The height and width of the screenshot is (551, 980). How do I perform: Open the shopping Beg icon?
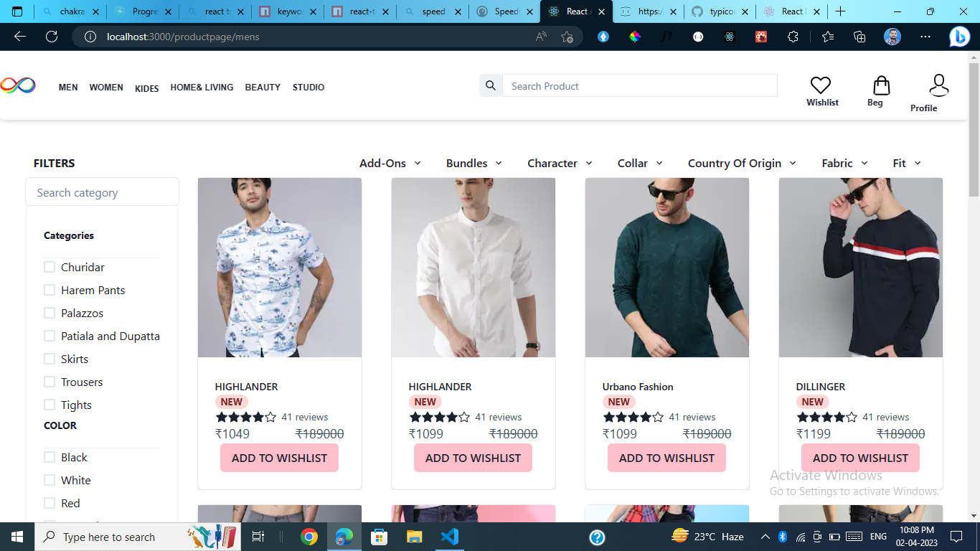click(x=881, y=85)
